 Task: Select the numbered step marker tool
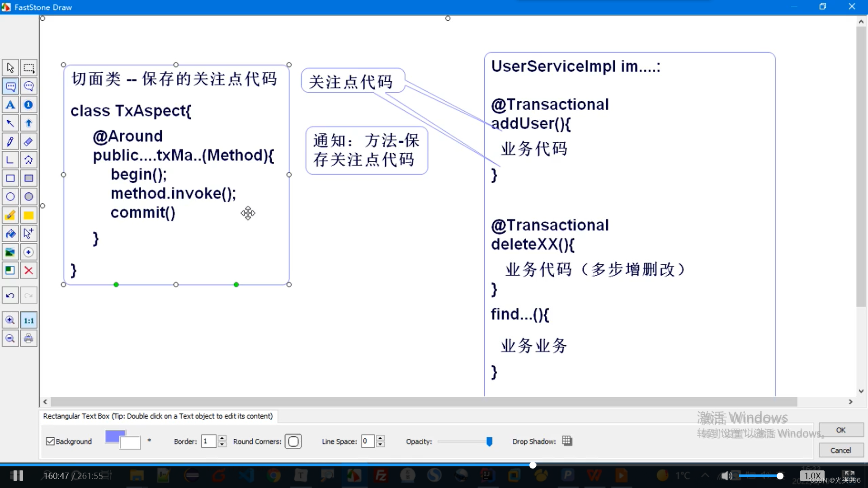pyautogui.click(x=28, y=105)
